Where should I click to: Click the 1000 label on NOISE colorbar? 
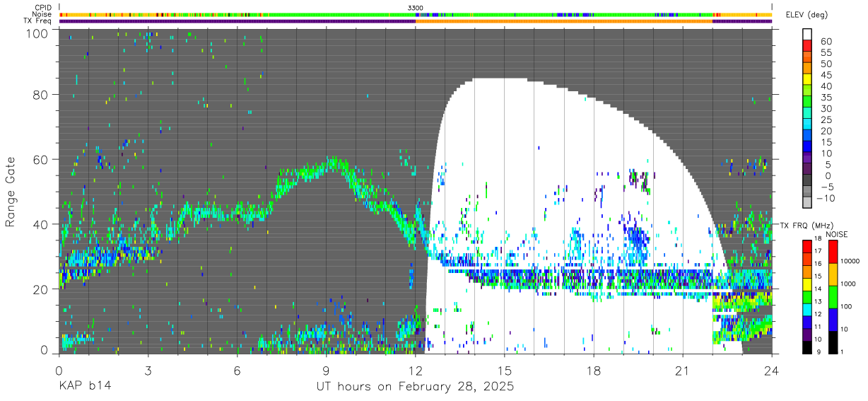tap(848, 284)
